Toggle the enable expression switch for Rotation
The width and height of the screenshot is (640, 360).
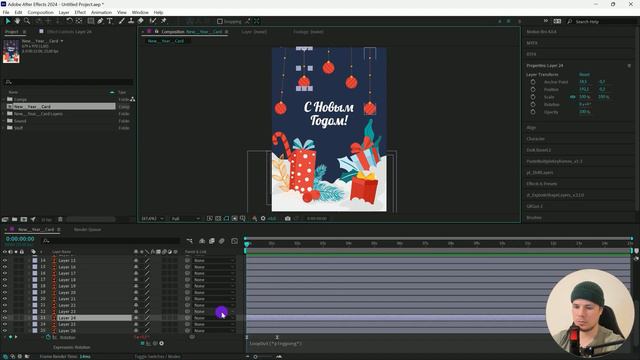pos(142,343)
